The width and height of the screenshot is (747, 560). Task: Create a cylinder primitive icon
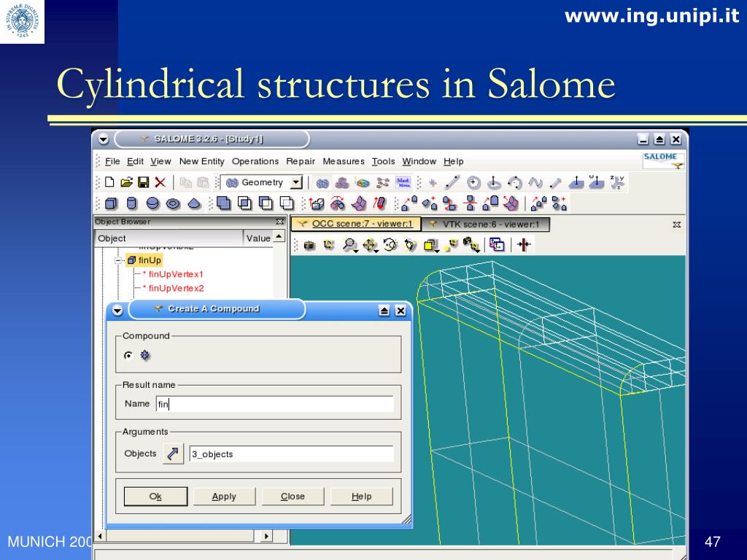(132, 204)
